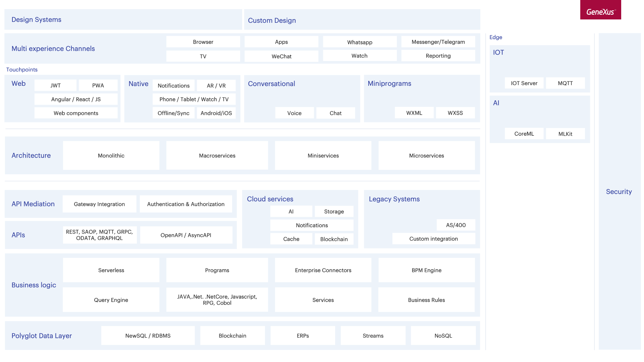Click the GeneXus logo
The image size is (644, 362).
[600, 10]
